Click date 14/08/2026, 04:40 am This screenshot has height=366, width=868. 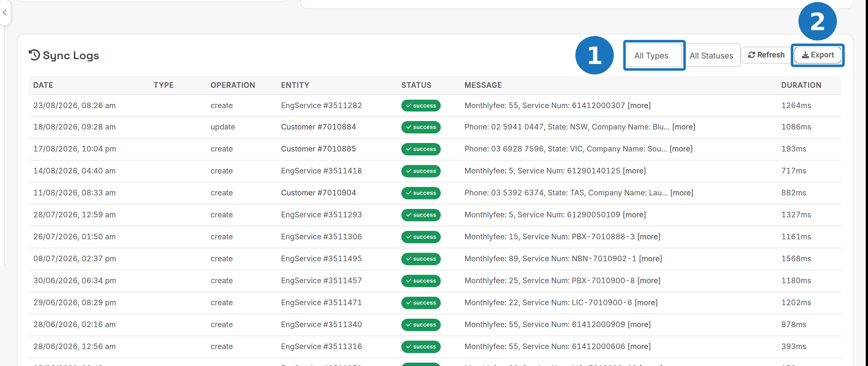coord(74,171)
